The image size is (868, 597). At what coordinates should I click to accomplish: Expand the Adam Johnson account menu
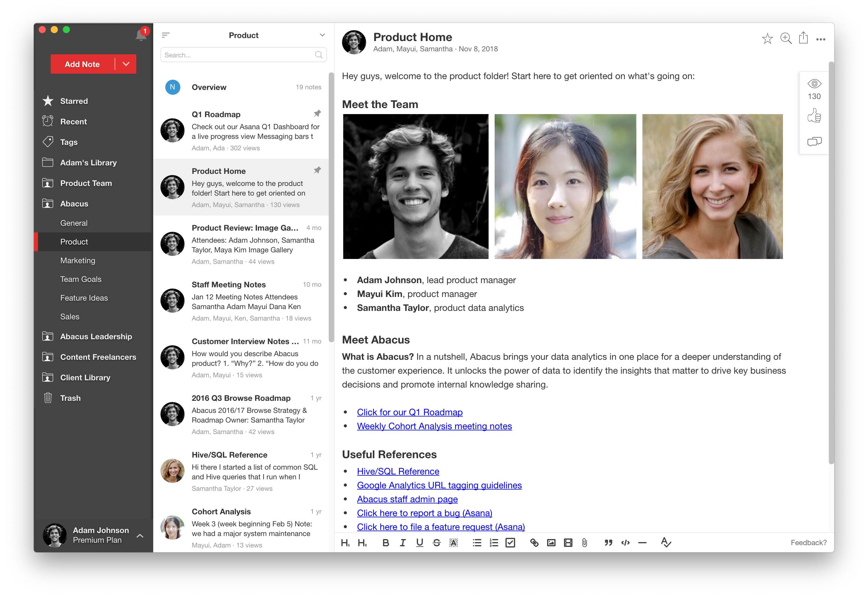pos(140,536)
